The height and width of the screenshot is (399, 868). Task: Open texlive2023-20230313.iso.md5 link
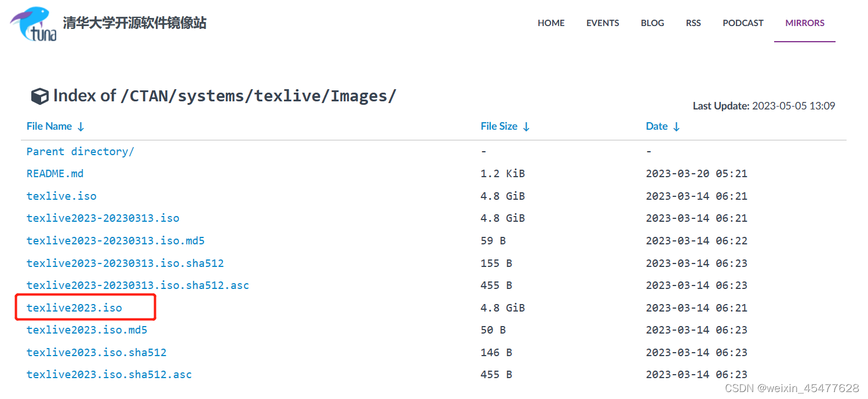pos(116,241)
